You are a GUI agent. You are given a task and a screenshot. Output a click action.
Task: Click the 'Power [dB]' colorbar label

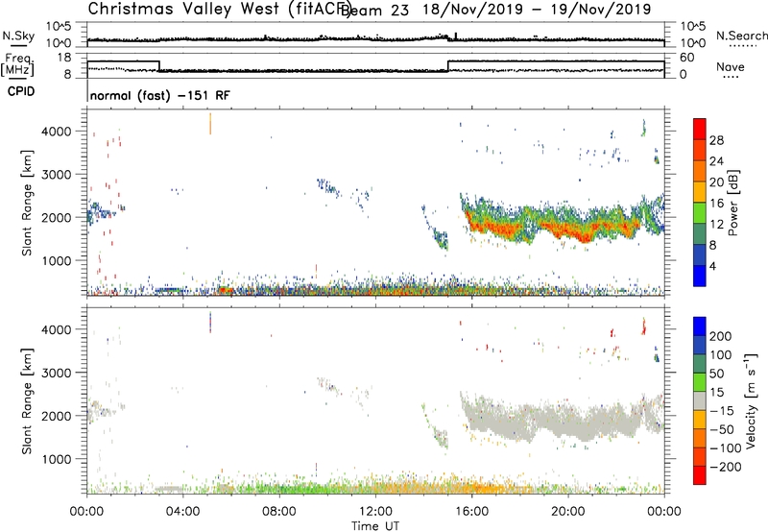point(732,203)
